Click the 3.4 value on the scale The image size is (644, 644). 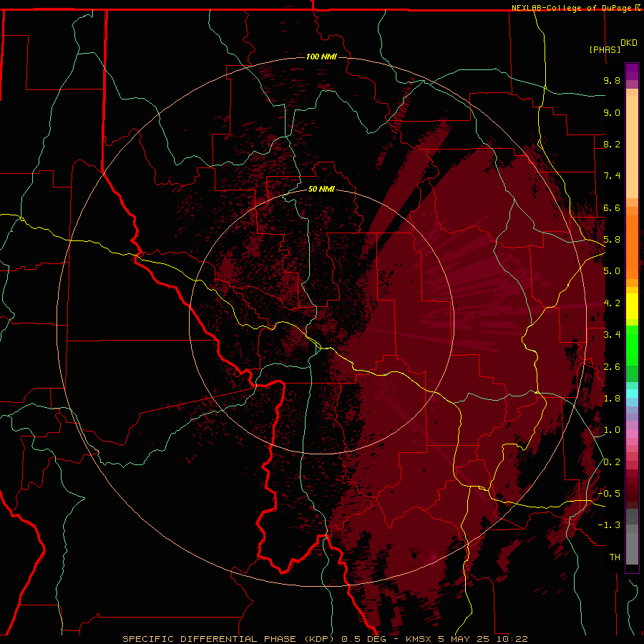point(612,335)
